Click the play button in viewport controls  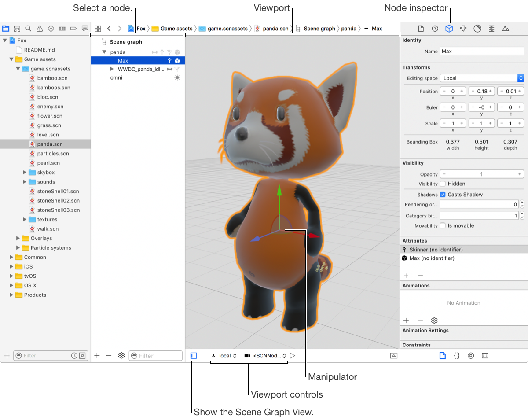click(293, 355)
